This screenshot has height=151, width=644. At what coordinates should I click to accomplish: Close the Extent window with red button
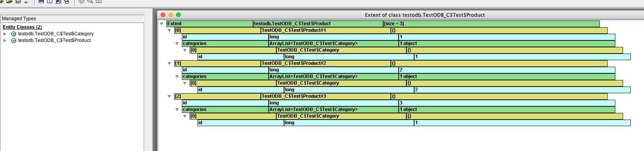pyautogui.click(x=163, y=15)
